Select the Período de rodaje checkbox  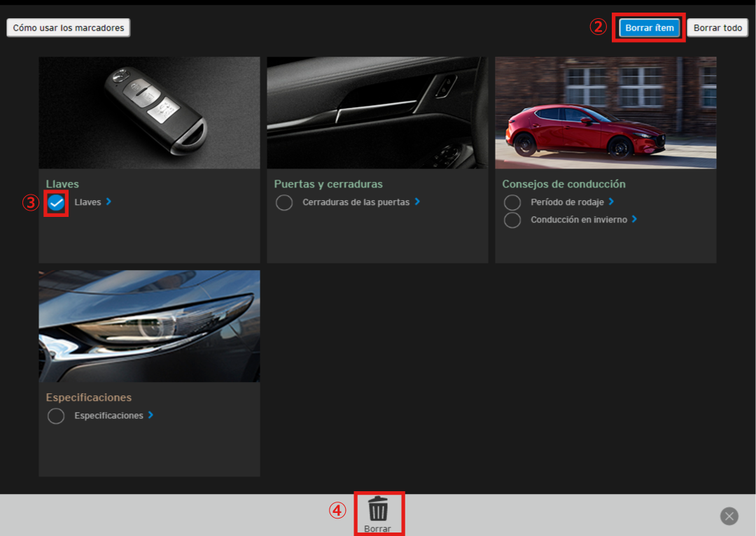pyautogui.click(x=512, y=202)
